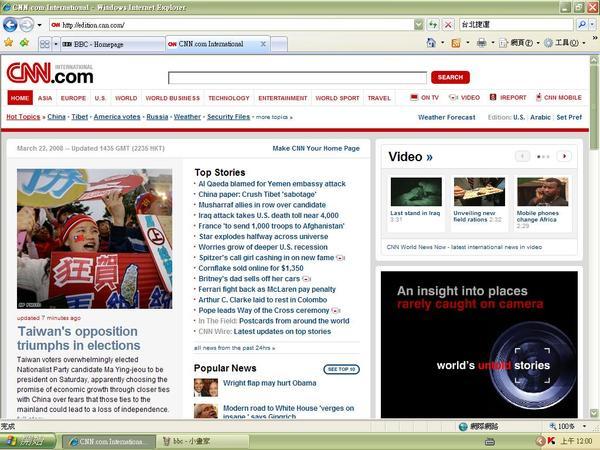
Task: Click the CNN MOBILE phone icon link
Action: point(558,98)
